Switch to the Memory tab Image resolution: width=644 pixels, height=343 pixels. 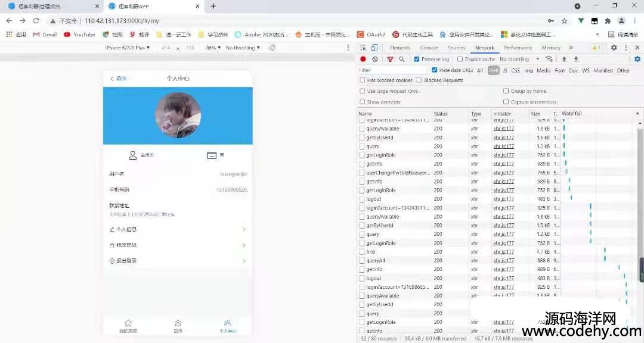tap(551, 48)
